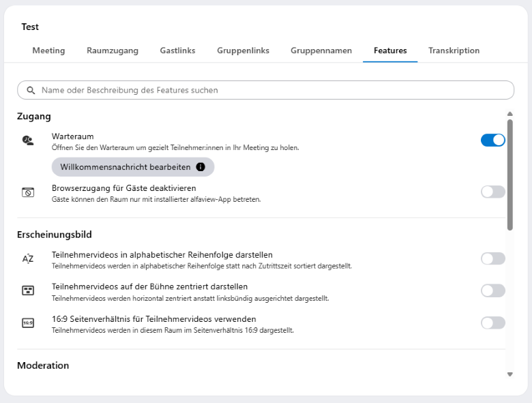Click the scrollbar down arrow
Viewport: 532px width, 403px height.
(x=509, y=374)
